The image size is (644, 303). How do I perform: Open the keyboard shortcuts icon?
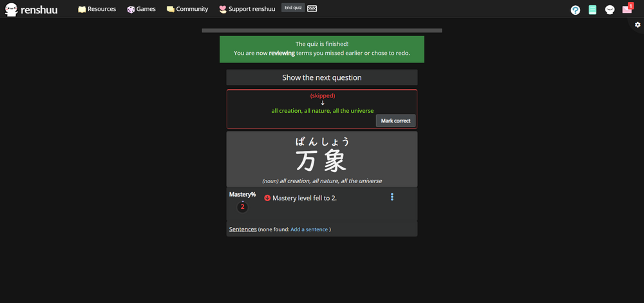click(312, 8)
